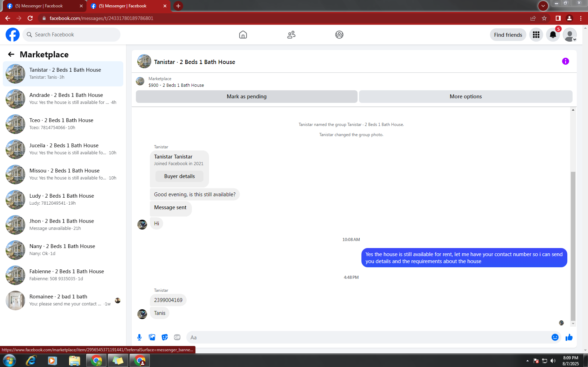Click the browser Forward arrow
Image resolution: width=588 pixels, height=367 pixels.
click(19, 18)
